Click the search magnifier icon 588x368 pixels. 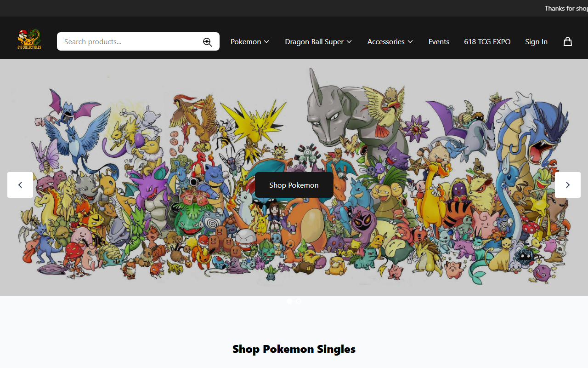(x=208, y=42)
